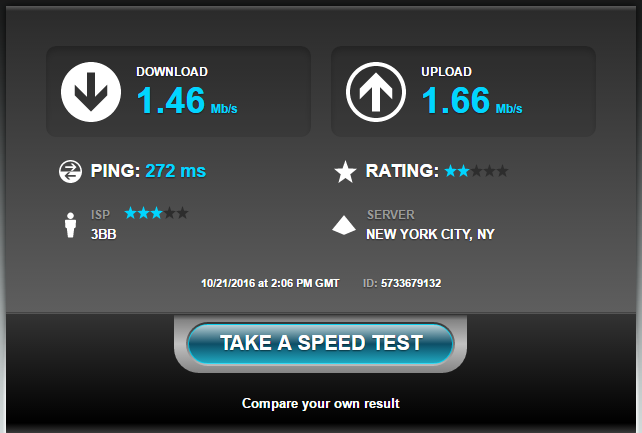Screen dimensions: 642x433
Task: Click the 1.66 Mb/s upload value
Action: [472, 100]
